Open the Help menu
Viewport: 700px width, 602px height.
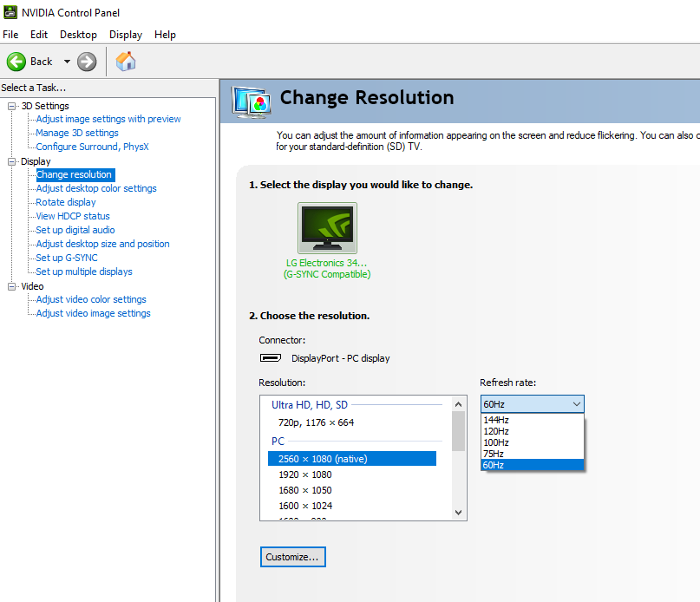(x=165, y=35)
